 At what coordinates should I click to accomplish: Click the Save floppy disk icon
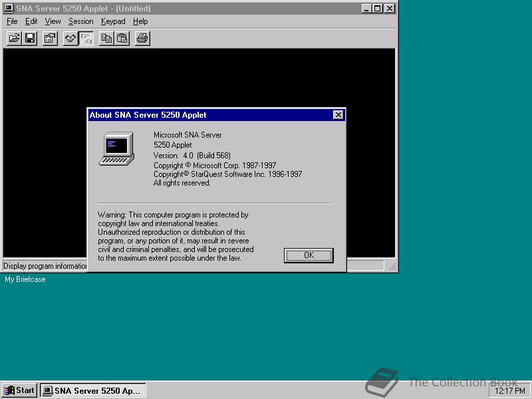(30, 39)
